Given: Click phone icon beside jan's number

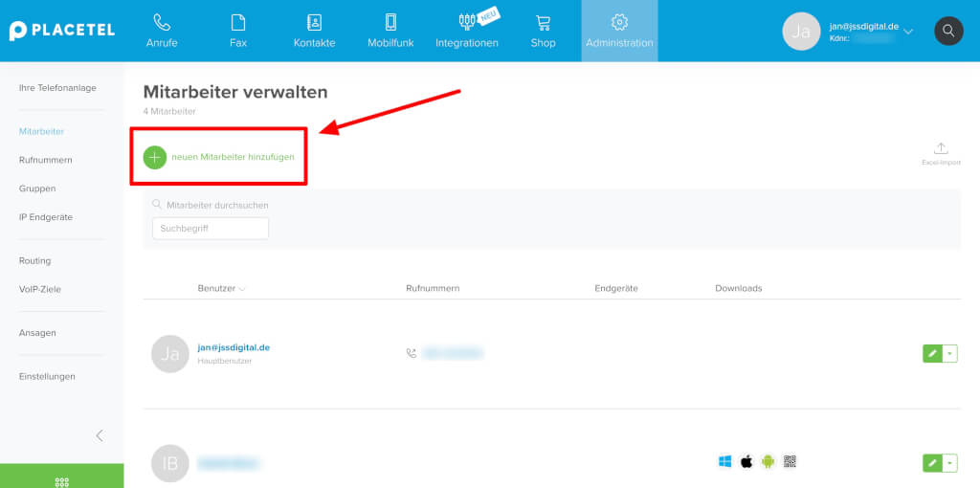Looking at the screenshot, I should pos(412,354).
